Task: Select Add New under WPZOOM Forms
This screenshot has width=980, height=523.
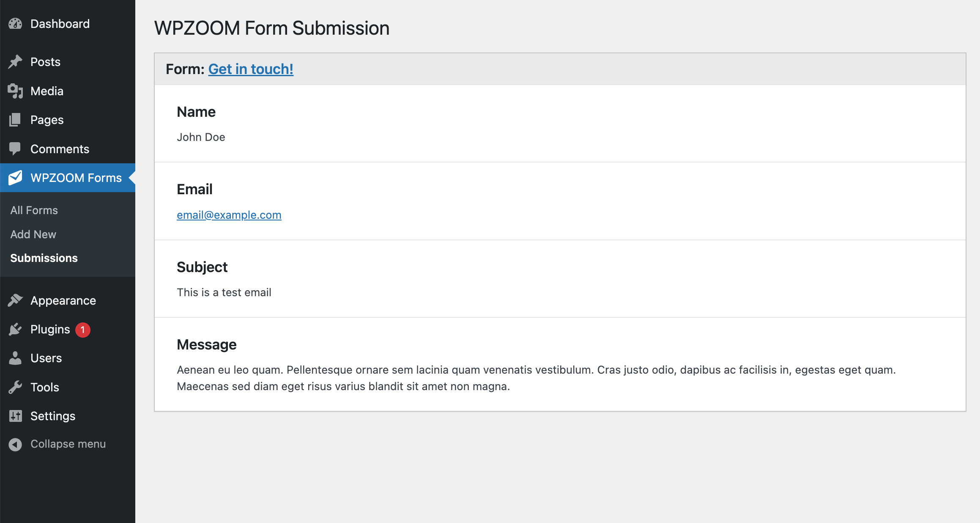Action: pos(33,234)
